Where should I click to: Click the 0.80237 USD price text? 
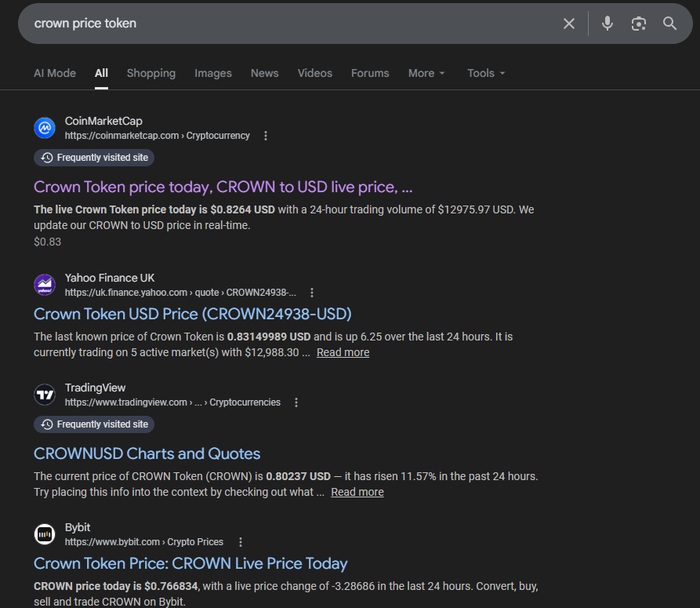point(298,477)
